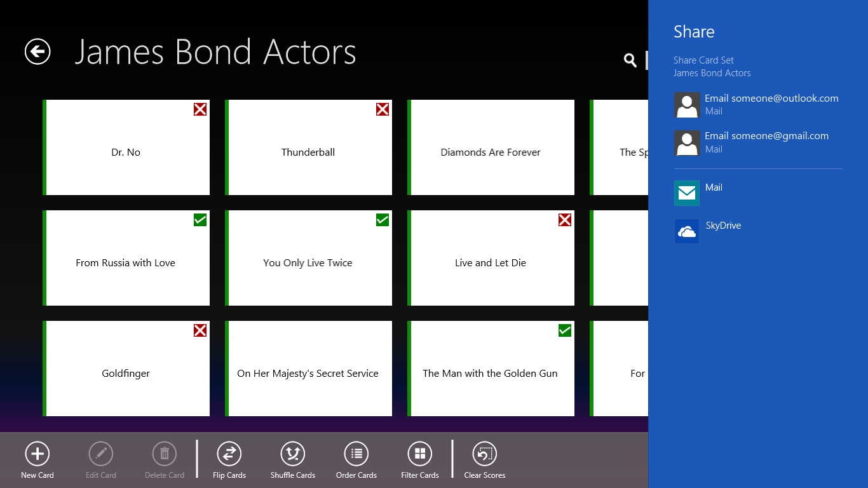This screenshot has height=488, width=868.
Task: Toggle the red X on Live and Let Die
Action: coord(564,219)
